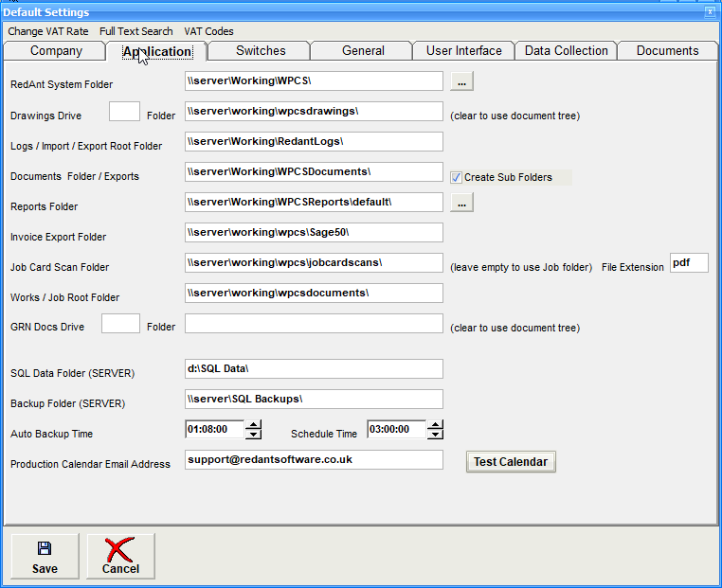Image resolution: width=722 pixels, height=588 pixels.
Task: Switch to the Company tab
Action: [56, 51]
